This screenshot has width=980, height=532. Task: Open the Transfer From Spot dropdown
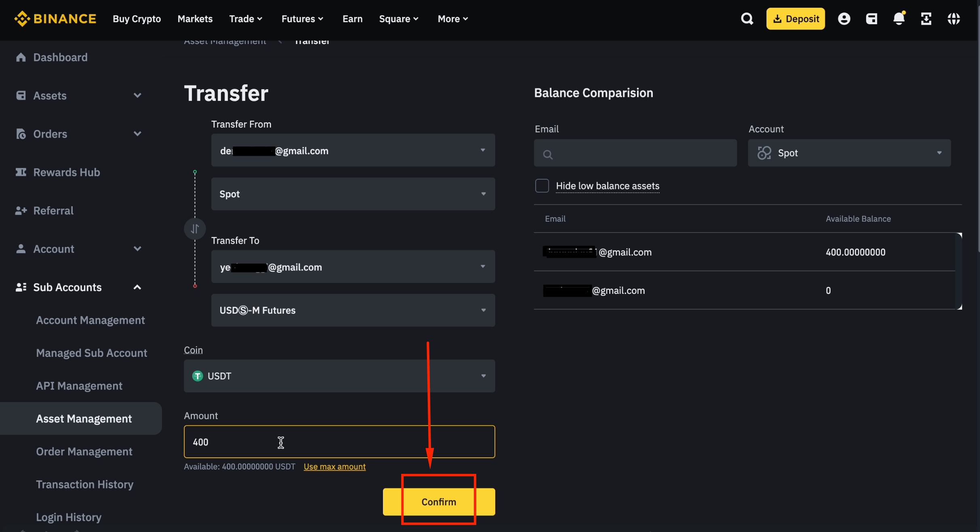tap(353, 194)
